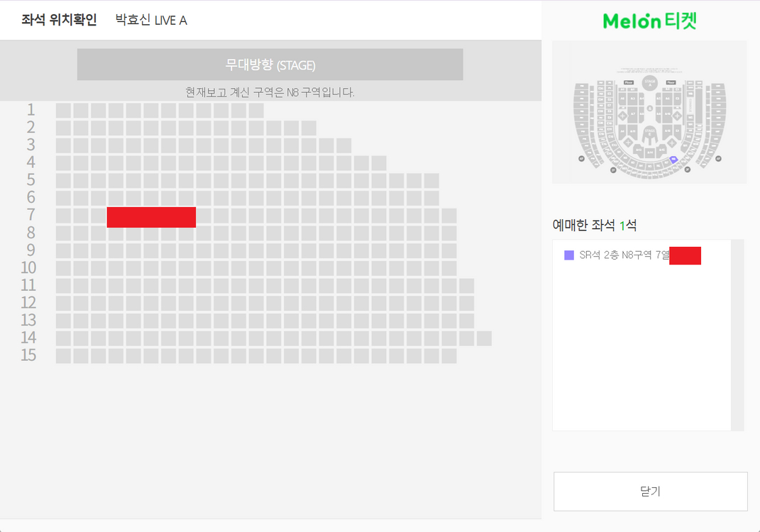The width and height of the screenshot is (760, 532).
Task: Click the purple SR석 color swatch
Action: 569,255
